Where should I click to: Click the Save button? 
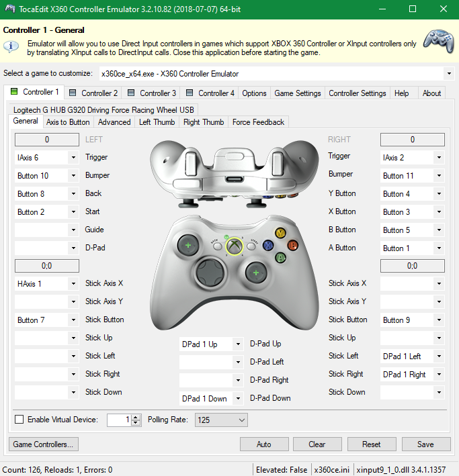point(426,444)
